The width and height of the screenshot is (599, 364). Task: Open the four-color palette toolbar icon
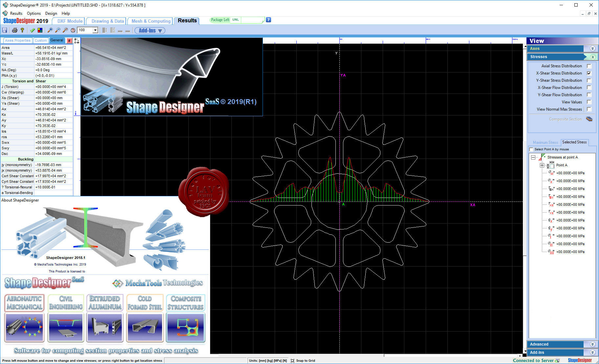(40, 30)
